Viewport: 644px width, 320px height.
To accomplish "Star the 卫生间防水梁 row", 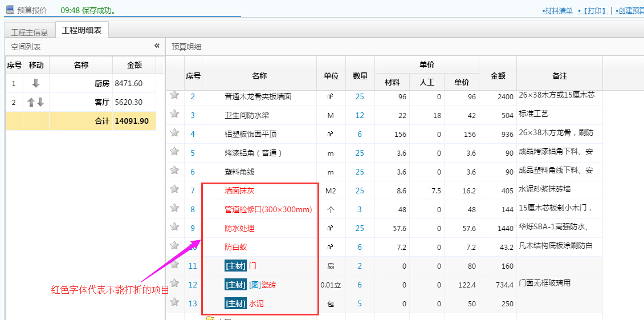I will [x=174, y=114].
